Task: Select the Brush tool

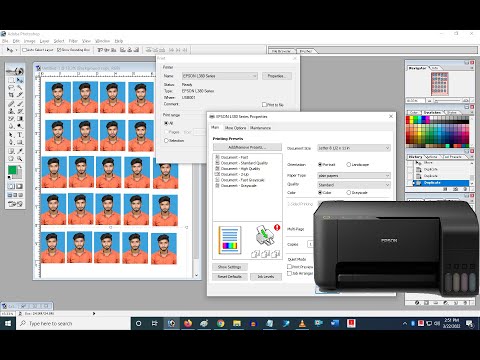Action: 20,104
